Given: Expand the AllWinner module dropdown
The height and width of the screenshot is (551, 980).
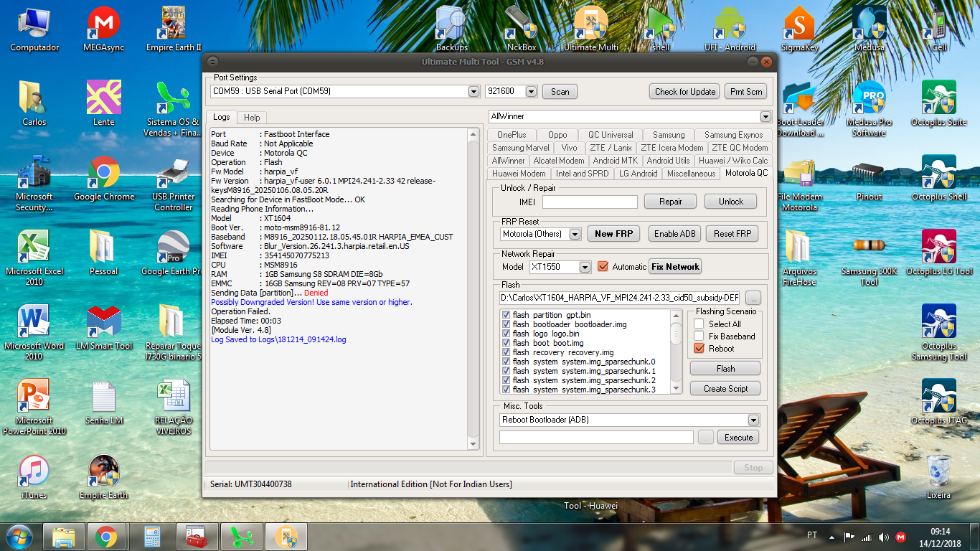Looking at the screenshot, I should pos(765,116).
